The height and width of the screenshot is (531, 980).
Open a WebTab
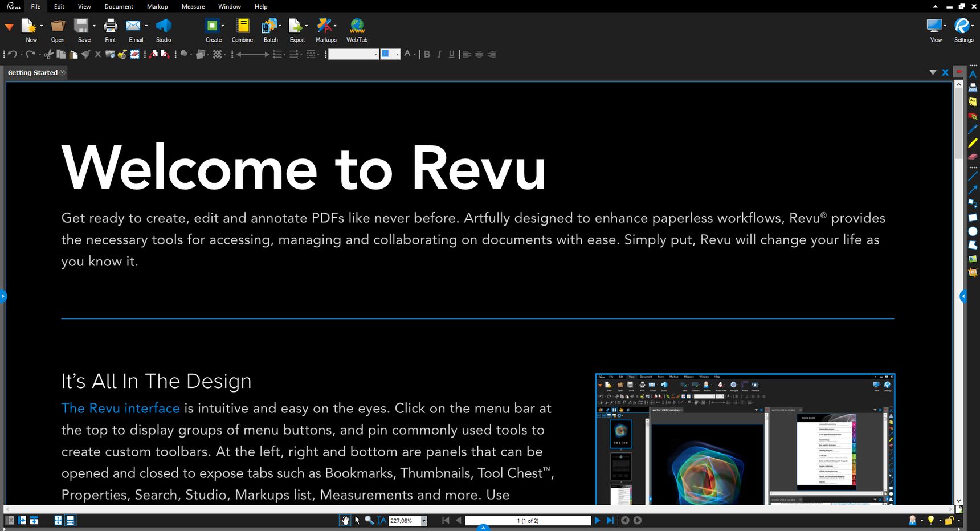tap(357, 26)
